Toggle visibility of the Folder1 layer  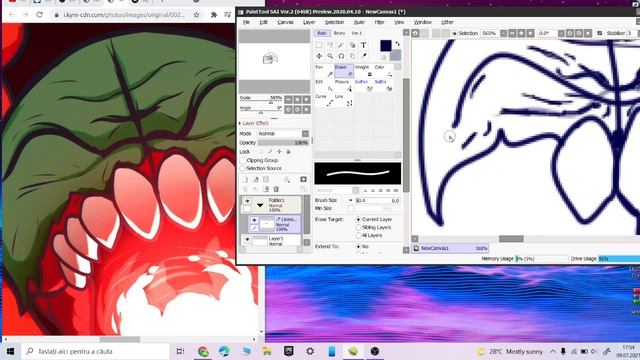[247, 201]
